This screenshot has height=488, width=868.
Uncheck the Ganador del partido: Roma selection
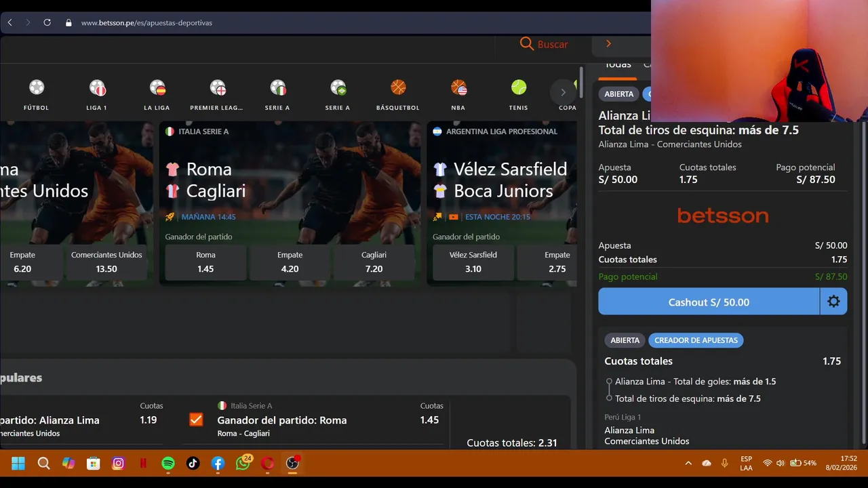tap(196, 420)
